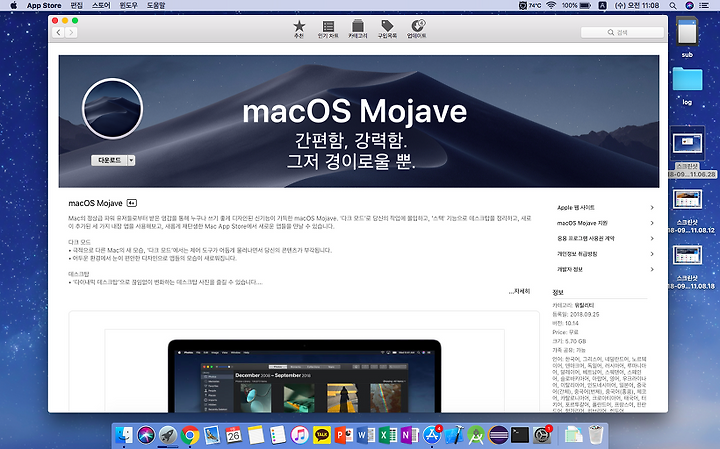Click the chevron next to 개발자 정보
The width and height of the screenshot is (720, 449).
point(652,269)
